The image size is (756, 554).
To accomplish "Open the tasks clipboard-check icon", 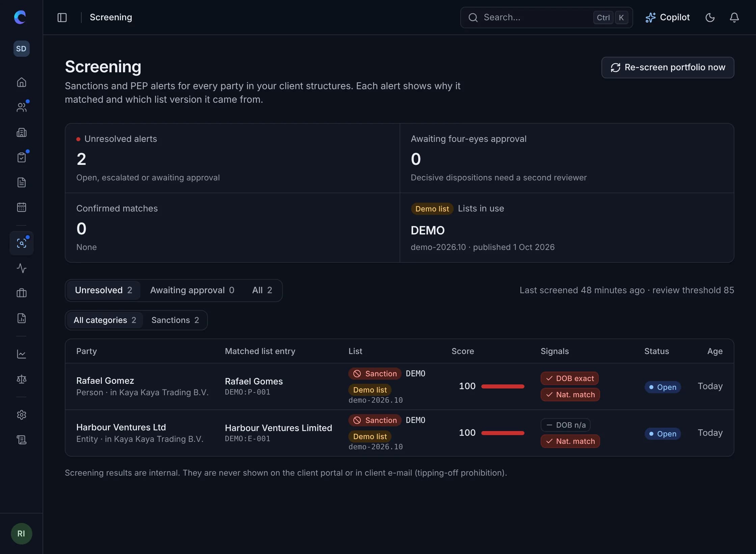I will click(x=22, y=157).
